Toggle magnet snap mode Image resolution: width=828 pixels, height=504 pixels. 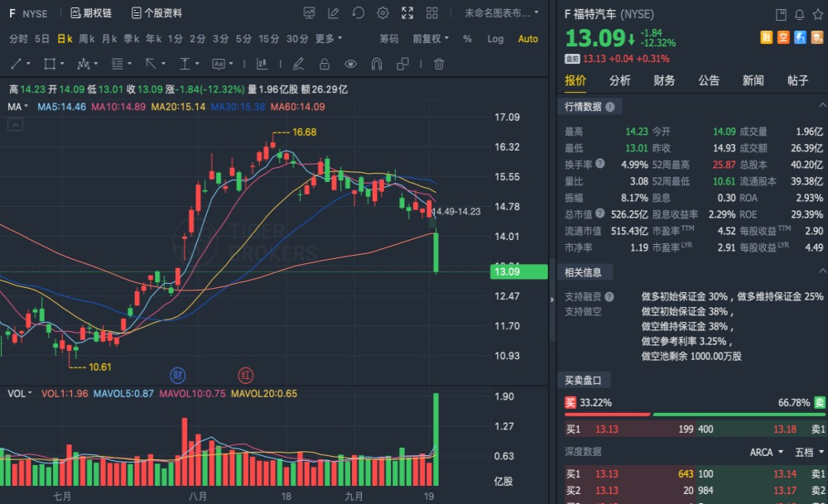[377, 64]
